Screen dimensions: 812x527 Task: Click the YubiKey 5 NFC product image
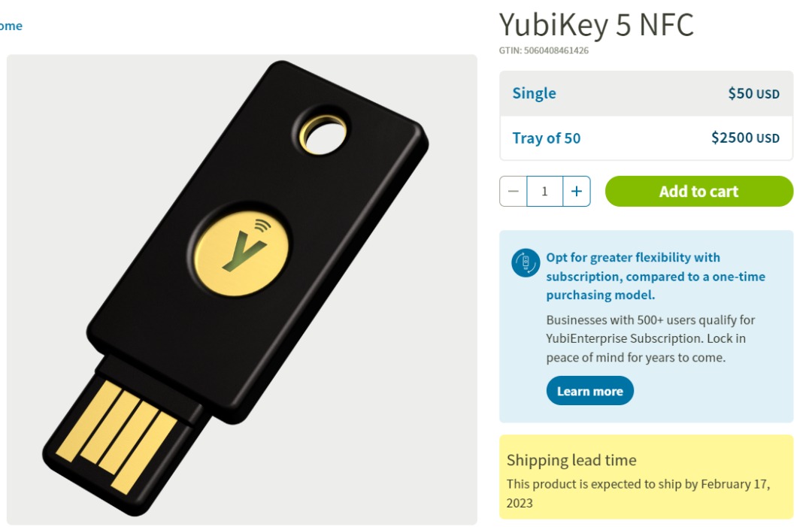click(x=242, y=289)
